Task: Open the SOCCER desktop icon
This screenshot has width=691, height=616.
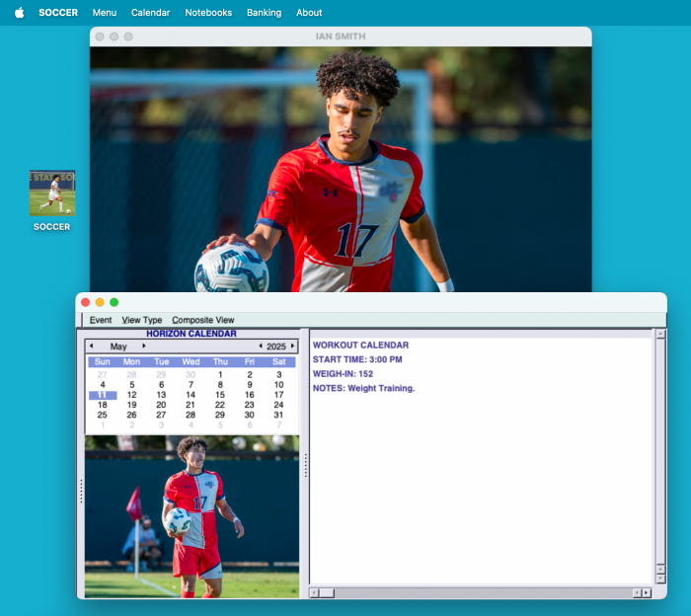Action: pos(52,193)
